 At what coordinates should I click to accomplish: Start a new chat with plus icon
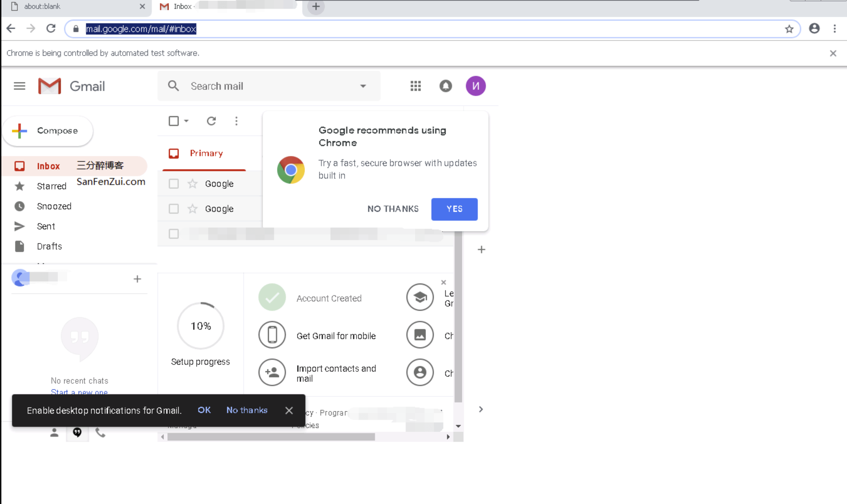(x=137, y=279)
